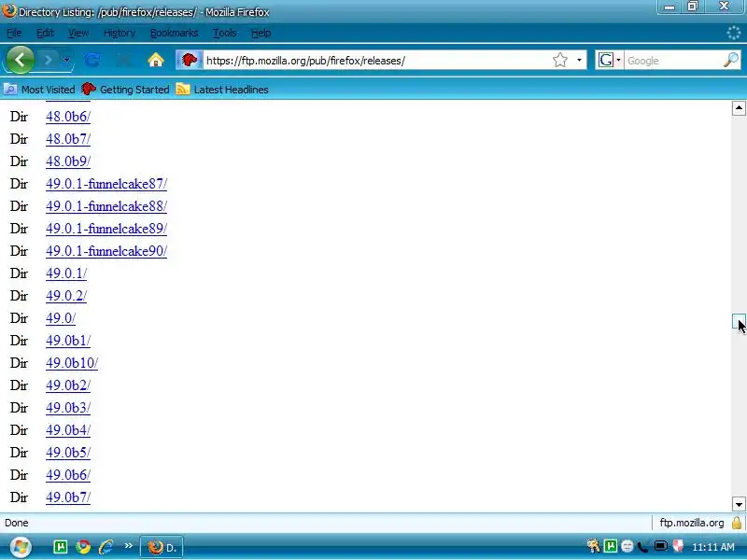Open the Edit menu
This screenshot has height=560, width=747.
tap(45, 33)
